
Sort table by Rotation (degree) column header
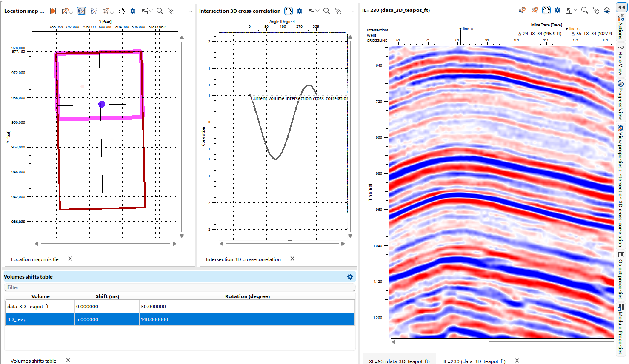pyautogui.click(x=247, y=296)
